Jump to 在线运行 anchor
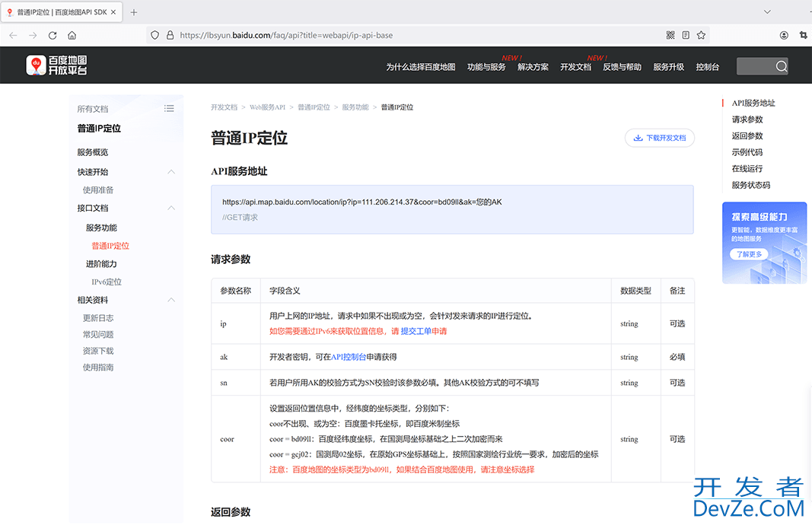Viewport: 812px width, 525px height. click(747, 169)
